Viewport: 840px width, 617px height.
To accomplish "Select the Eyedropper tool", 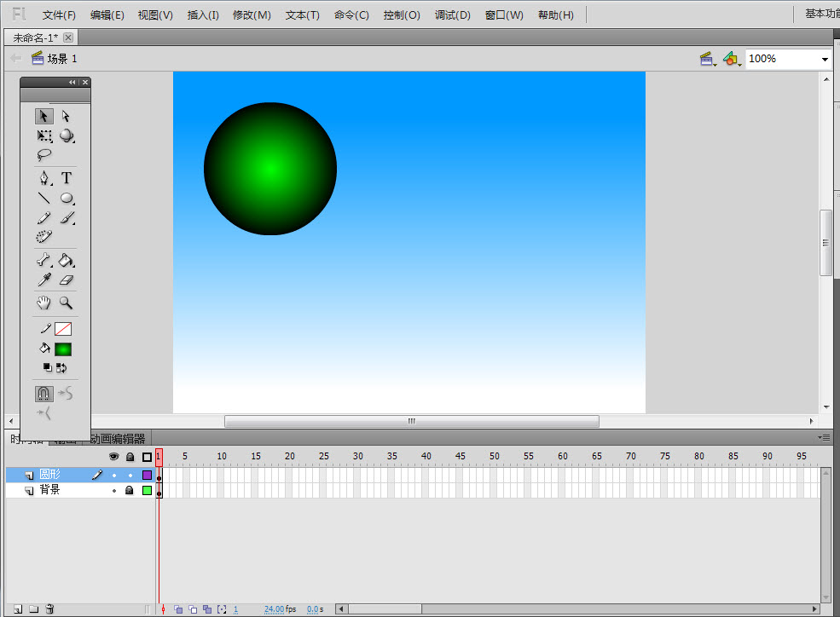I will 44,280.
